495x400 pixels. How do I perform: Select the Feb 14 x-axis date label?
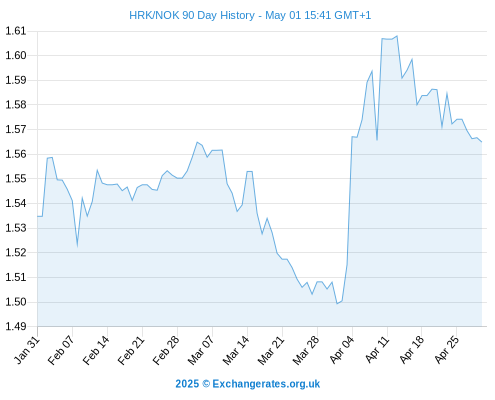pos(96,350)
